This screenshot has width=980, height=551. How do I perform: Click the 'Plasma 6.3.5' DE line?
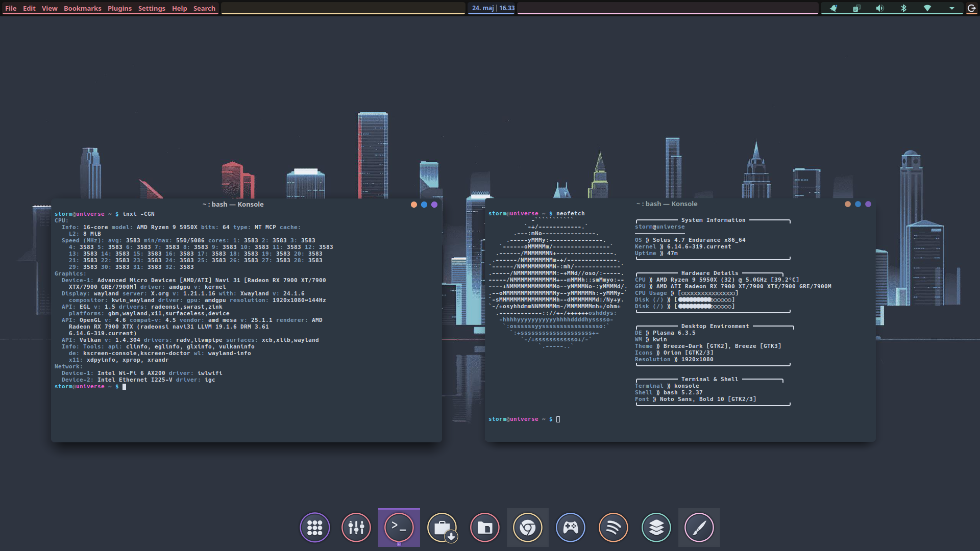(x=665, y=333)
